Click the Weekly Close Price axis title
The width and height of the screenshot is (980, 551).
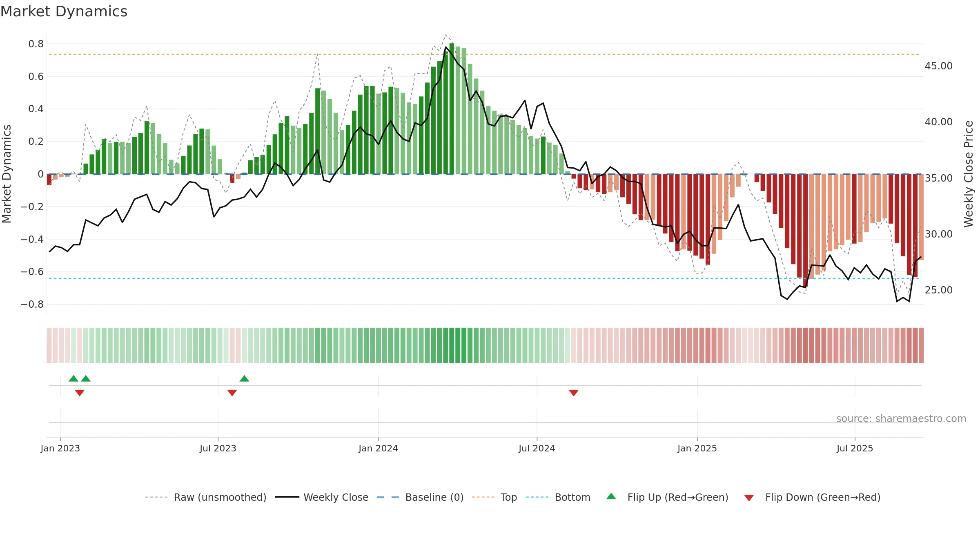pos(969,174)
